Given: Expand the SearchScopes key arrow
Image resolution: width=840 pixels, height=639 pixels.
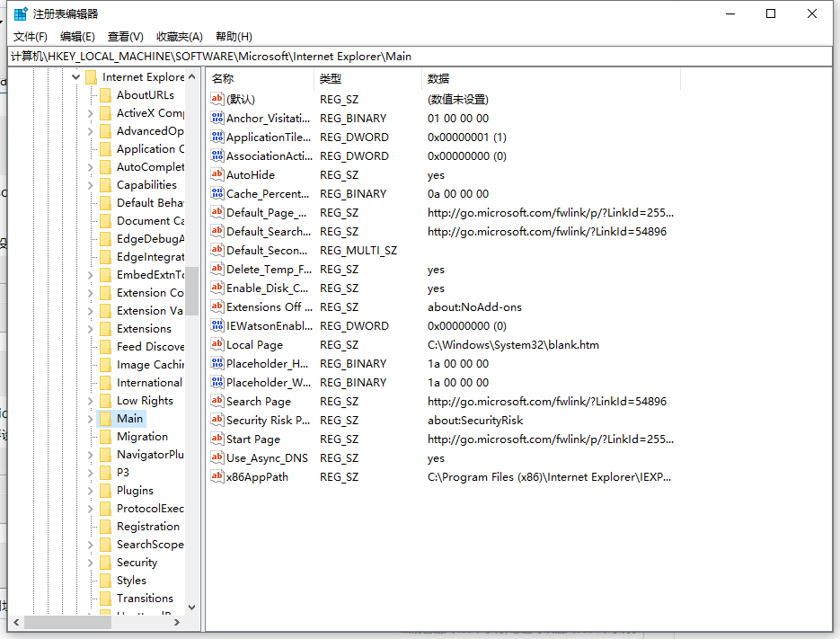Looking at the screenshot, I should pos(91,545).
